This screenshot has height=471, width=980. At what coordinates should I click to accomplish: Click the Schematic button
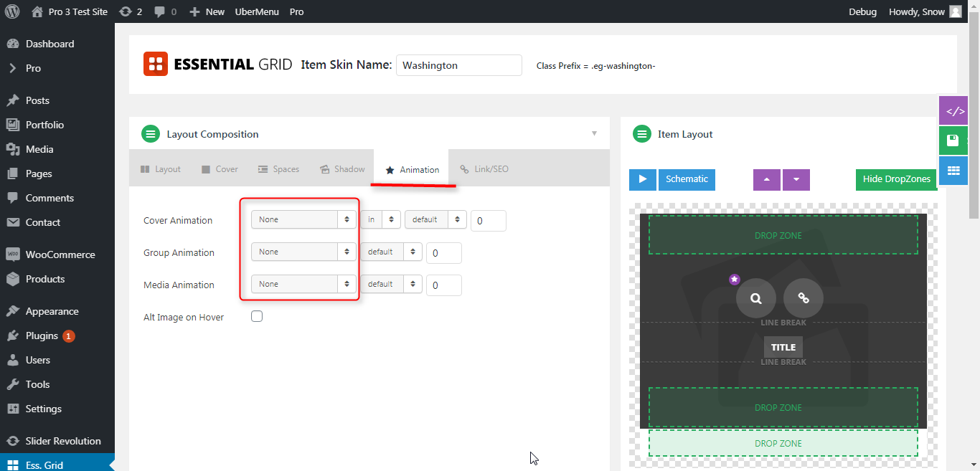(x=687, y=179)
